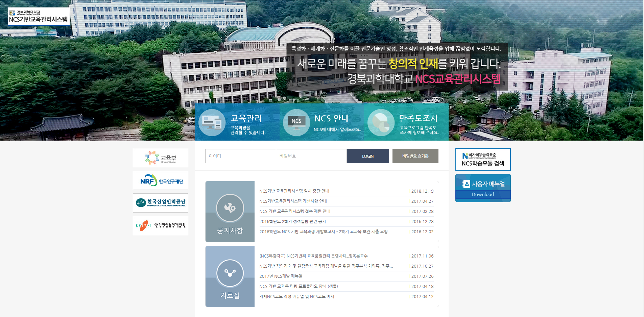View the 자체NCS코드 작성 매뉴얼 post
This screenshot has height=317, width=644.
(296, 297)
